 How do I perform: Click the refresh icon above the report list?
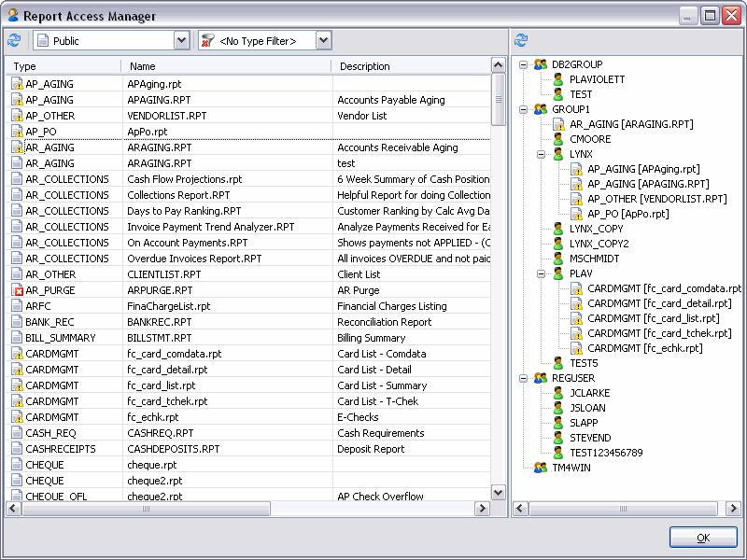13,40
